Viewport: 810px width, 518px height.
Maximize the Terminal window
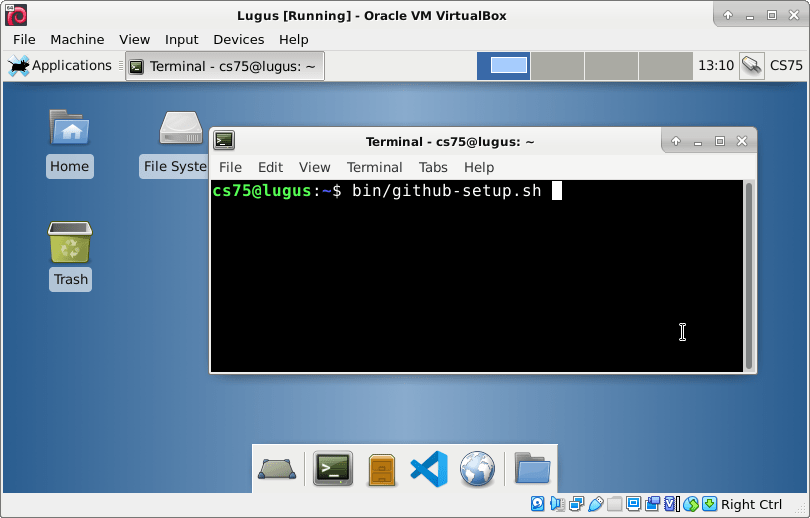coord(720,141)
